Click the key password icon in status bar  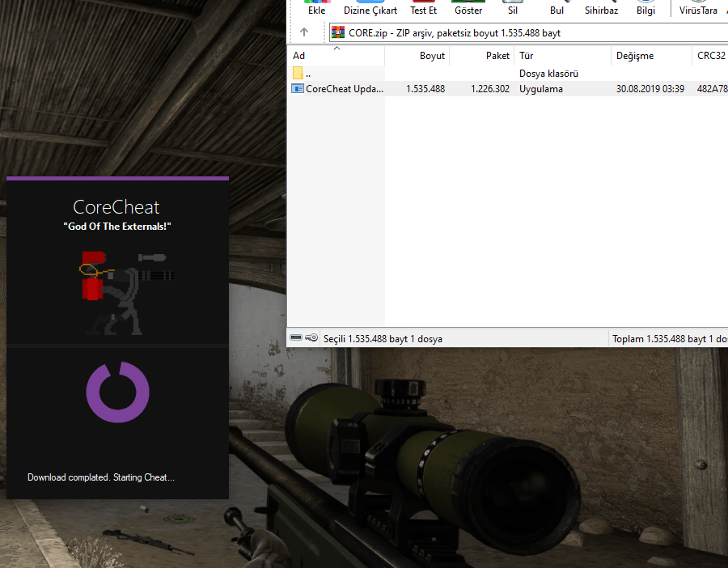pyautogui.click(x=311, y=337)
